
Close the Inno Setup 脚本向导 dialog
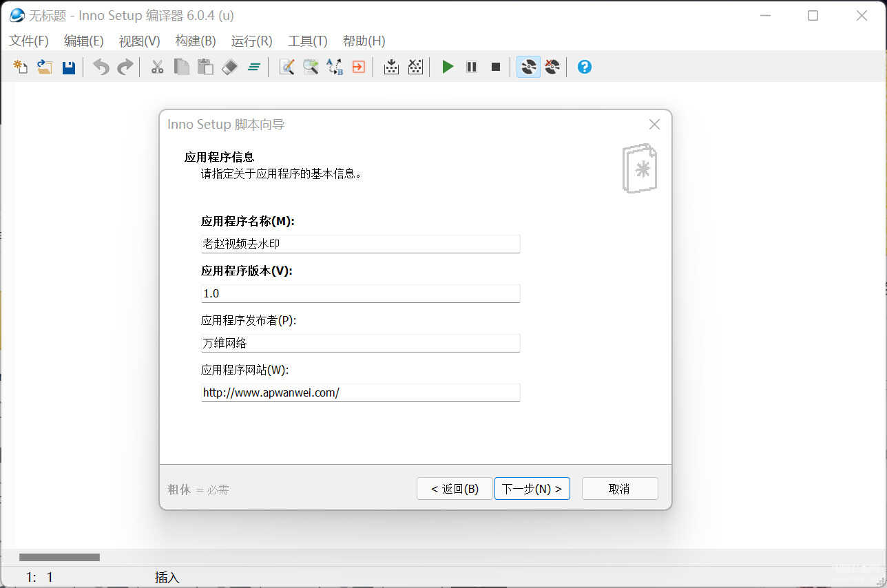tap(654, 125)
